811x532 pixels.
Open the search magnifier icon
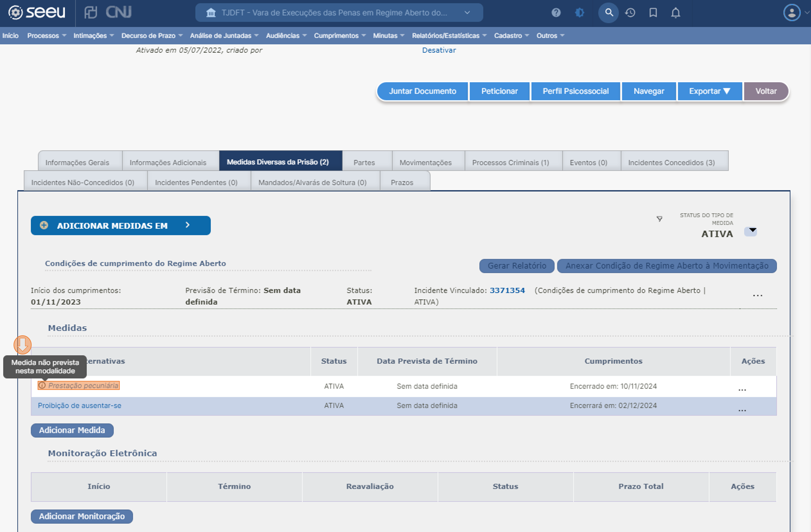pyautogui.click(x=609, y=13)
